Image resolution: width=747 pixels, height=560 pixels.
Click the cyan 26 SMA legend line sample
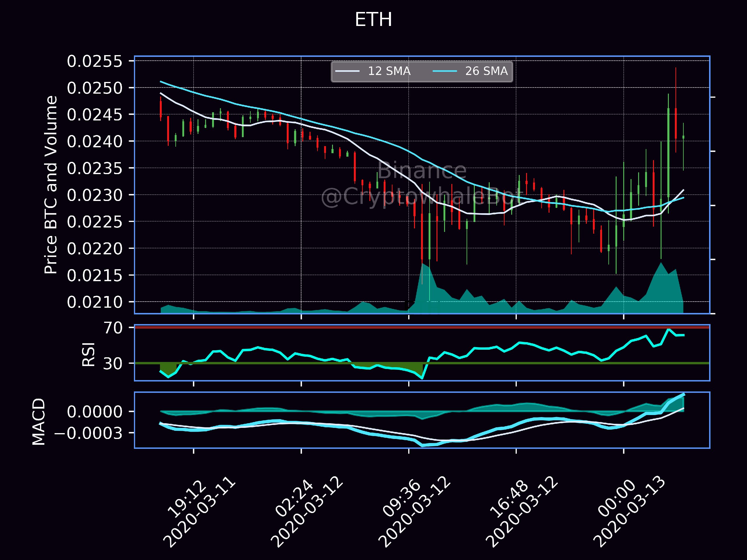point(444,71)
